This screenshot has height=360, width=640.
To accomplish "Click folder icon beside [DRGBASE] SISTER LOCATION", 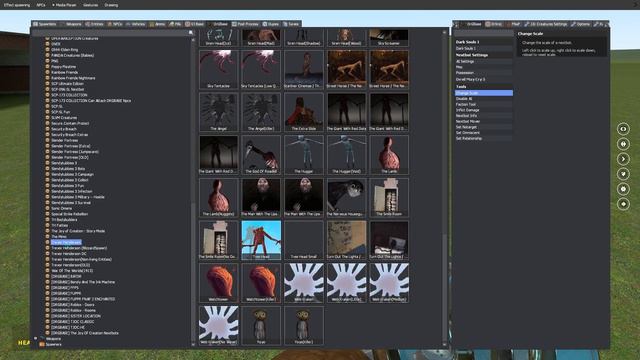I will [47, 316].
